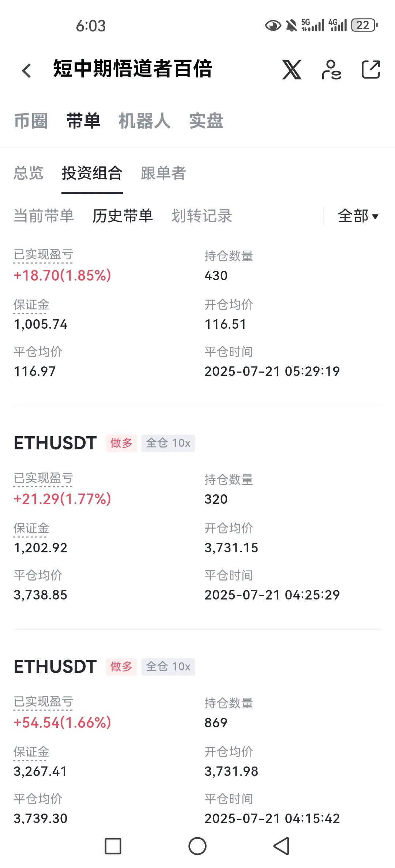
Task: Open ETHUSDT trade closed at 04:25:29
Action: click(197, 519)
